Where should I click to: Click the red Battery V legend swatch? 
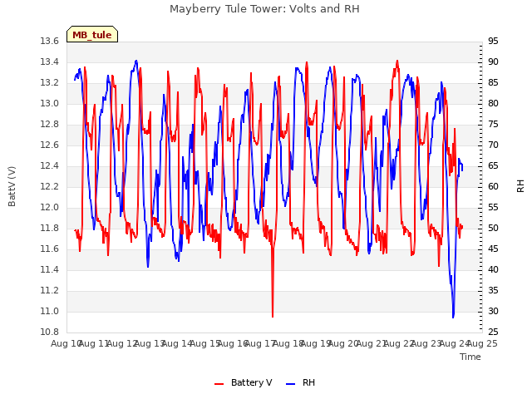point(219,384)
